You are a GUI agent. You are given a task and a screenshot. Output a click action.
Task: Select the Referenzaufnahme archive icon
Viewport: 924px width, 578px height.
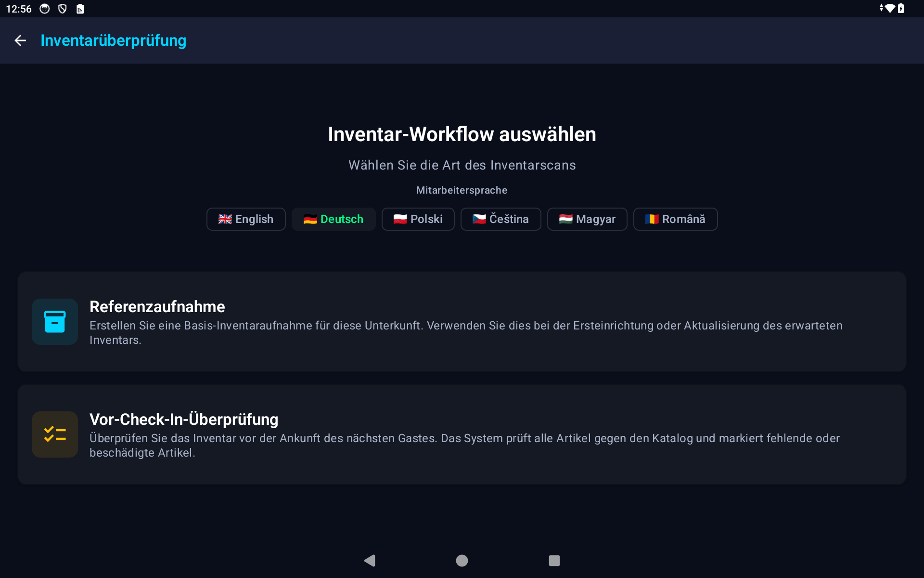point(54,321)
